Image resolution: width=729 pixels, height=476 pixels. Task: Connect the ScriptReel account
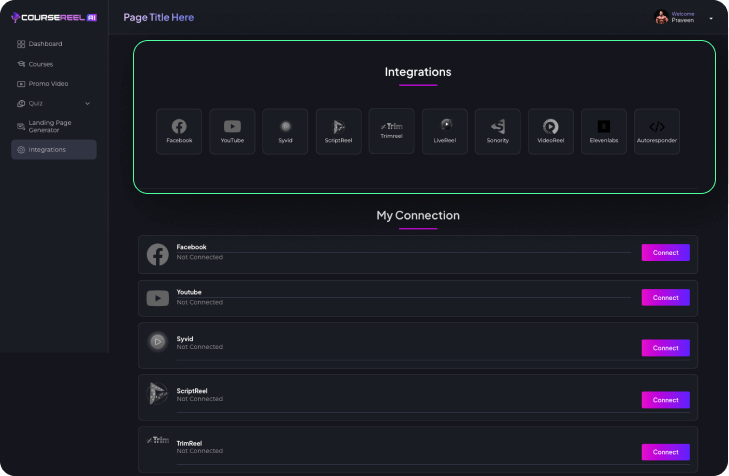coord(665,400)
